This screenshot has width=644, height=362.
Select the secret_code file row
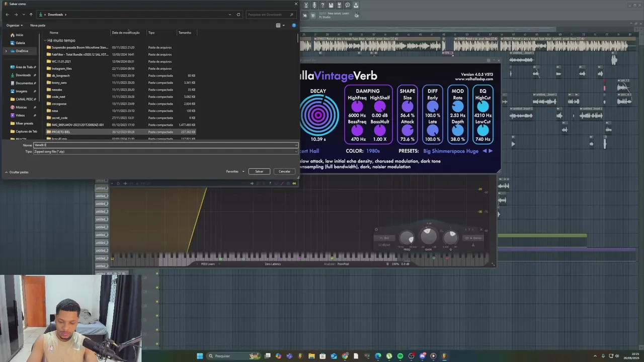pos(121,118)
